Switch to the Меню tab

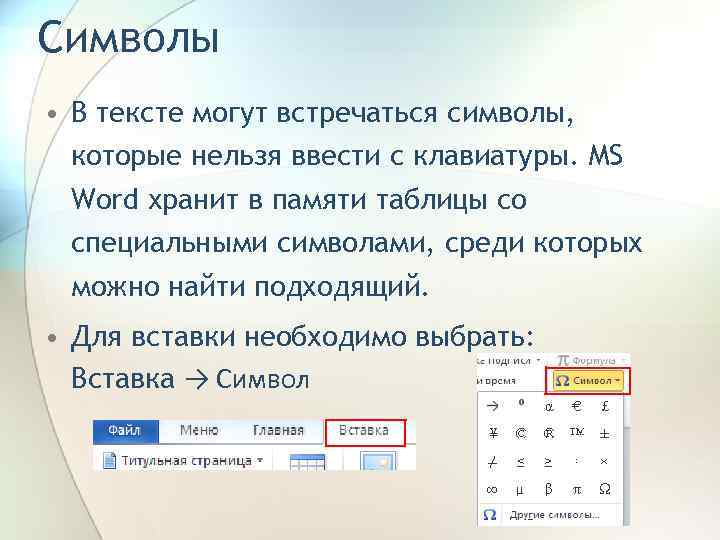tap(199, 431)
